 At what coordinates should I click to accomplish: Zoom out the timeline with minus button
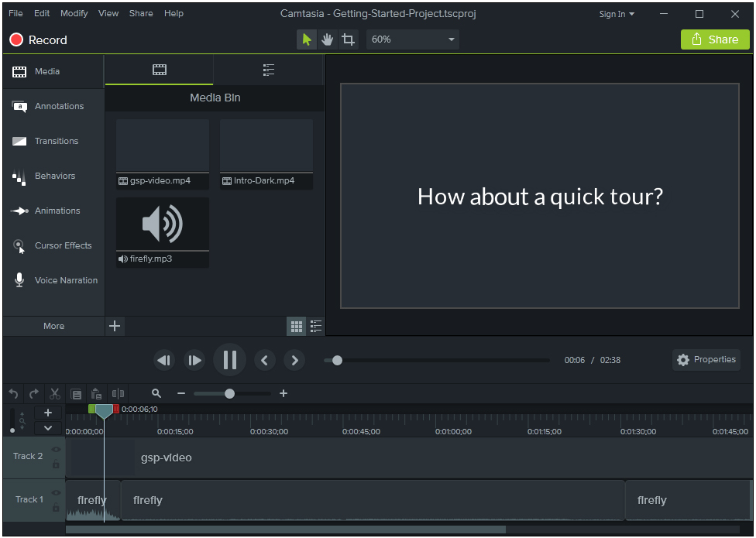[181, 393]
